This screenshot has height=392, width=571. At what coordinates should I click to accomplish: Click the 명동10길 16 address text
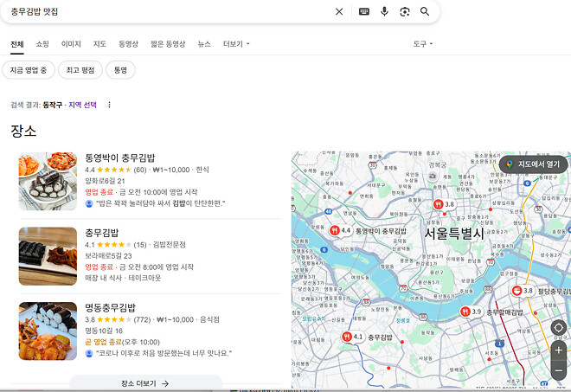point(104,331)
